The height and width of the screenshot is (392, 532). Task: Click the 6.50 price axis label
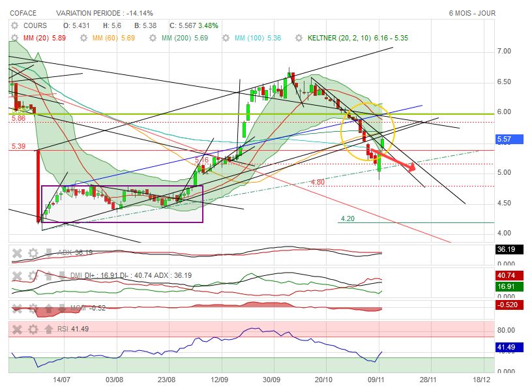tap(504, 82)
